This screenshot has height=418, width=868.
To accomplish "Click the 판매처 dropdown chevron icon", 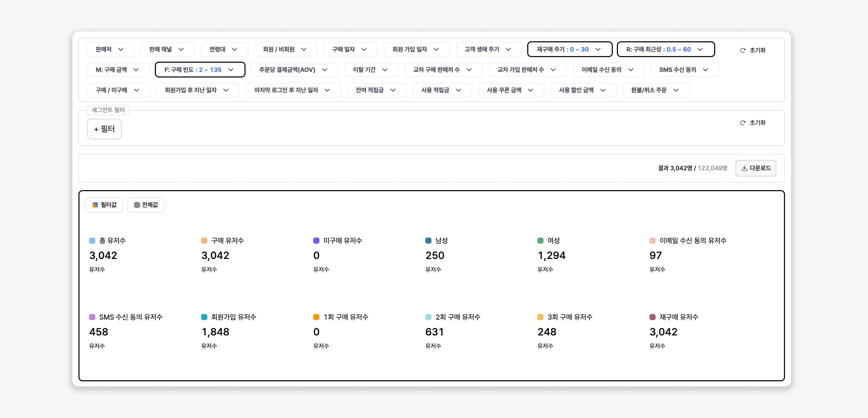I will tap(121, 49).
